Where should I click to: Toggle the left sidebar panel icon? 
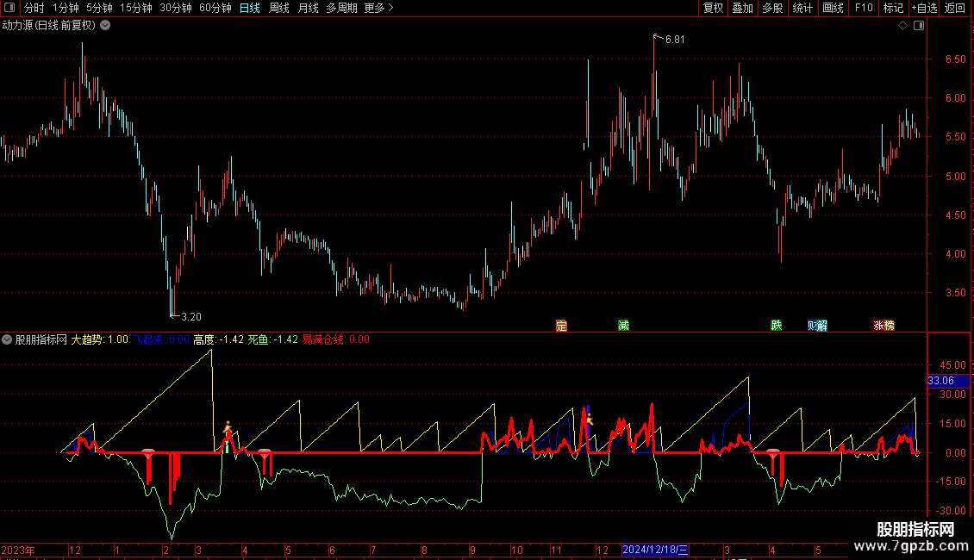tap(9, 8)
